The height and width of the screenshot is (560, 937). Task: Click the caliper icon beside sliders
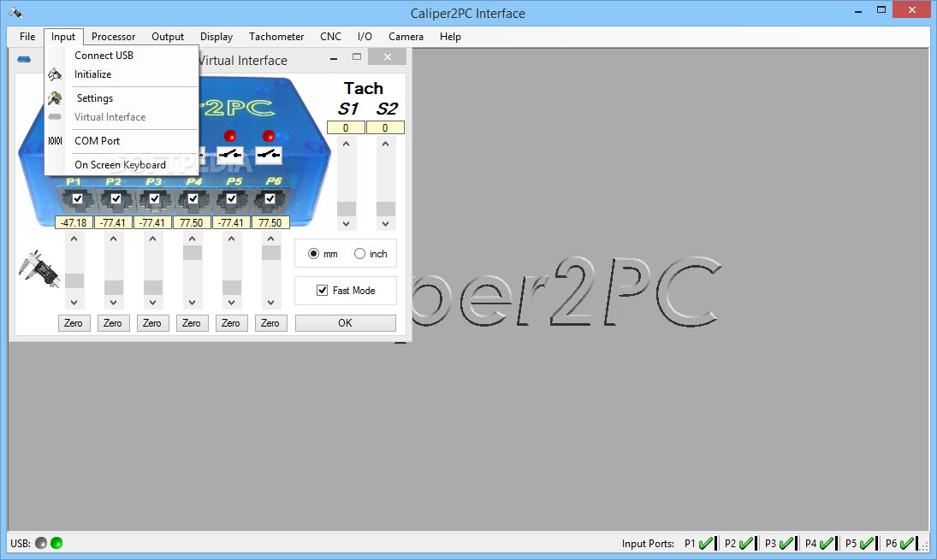39,268
